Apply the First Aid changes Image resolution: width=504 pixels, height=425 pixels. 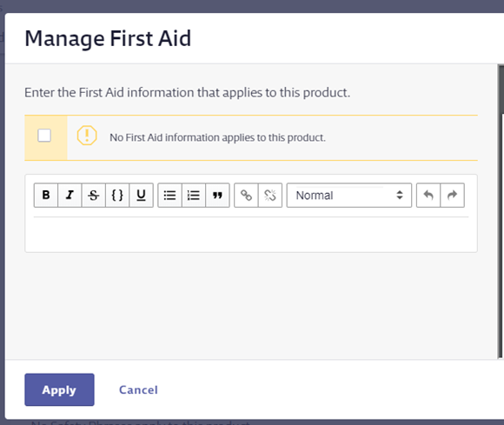click(59, 389)
